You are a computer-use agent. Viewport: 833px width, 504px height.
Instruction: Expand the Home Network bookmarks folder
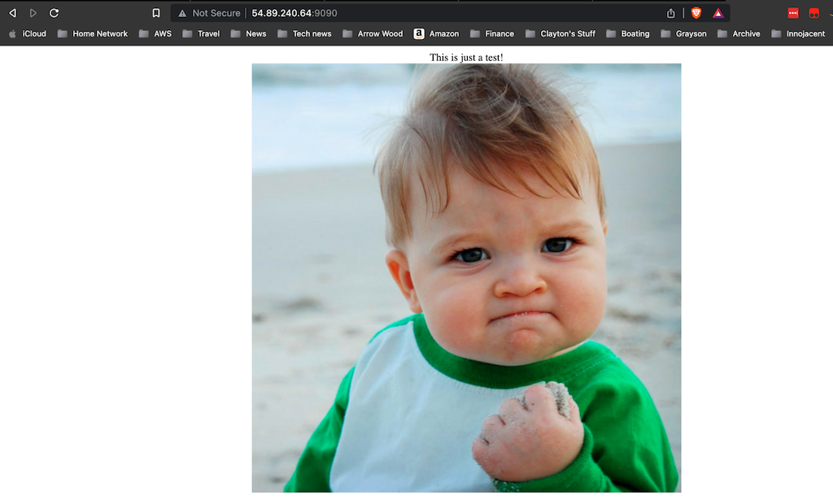(92, 33)
